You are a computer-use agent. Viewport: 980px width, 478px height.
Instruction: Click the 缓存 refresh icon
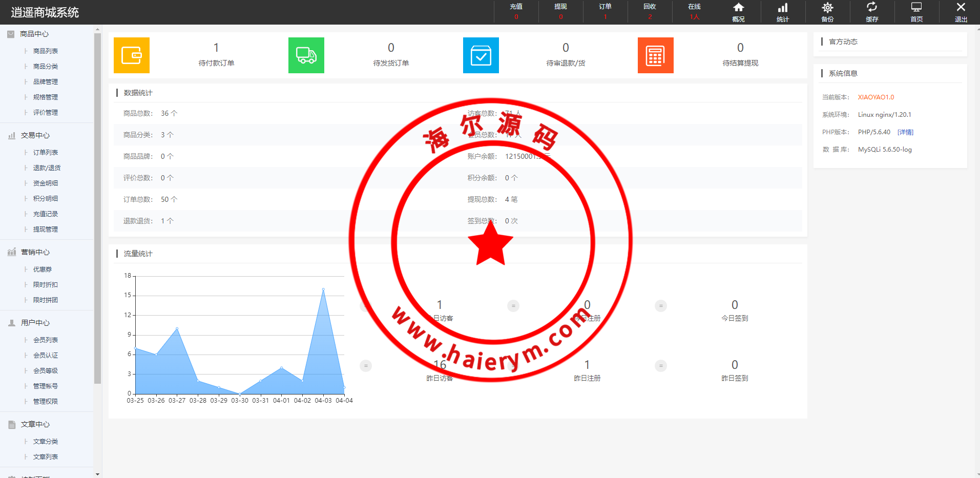click(872, 12)
